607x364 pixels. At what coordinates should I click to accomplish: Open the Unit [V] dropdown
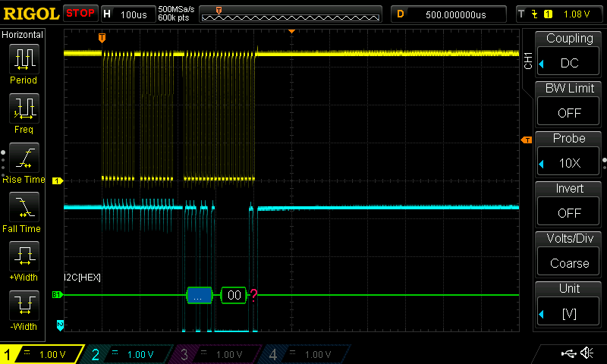coord(570,305)
